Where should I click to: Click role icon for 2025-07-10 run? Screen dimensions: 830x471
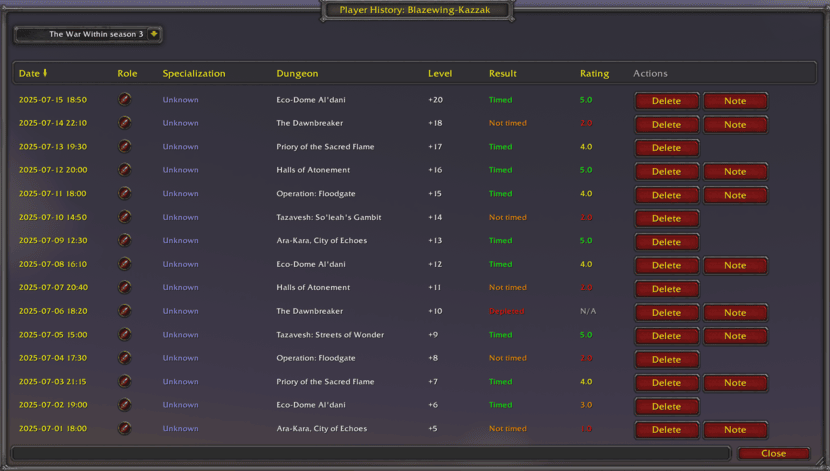(x=124, y=216)
